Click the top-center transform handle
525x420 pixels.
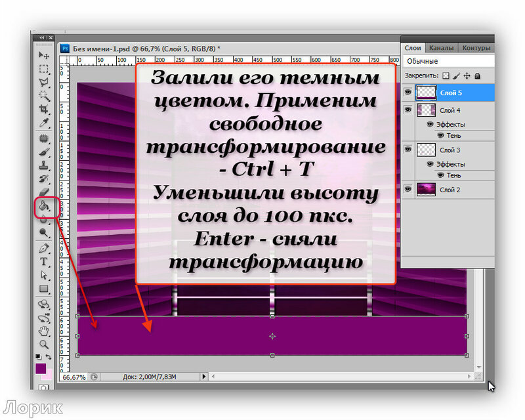[x=272, y=316]
